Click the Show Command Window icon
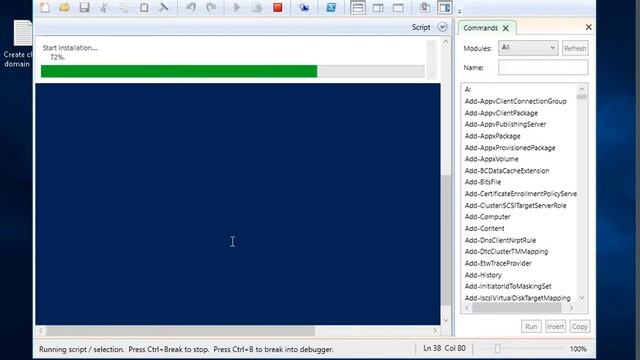This screenshot has height=360, width=640. click(424, 7)
